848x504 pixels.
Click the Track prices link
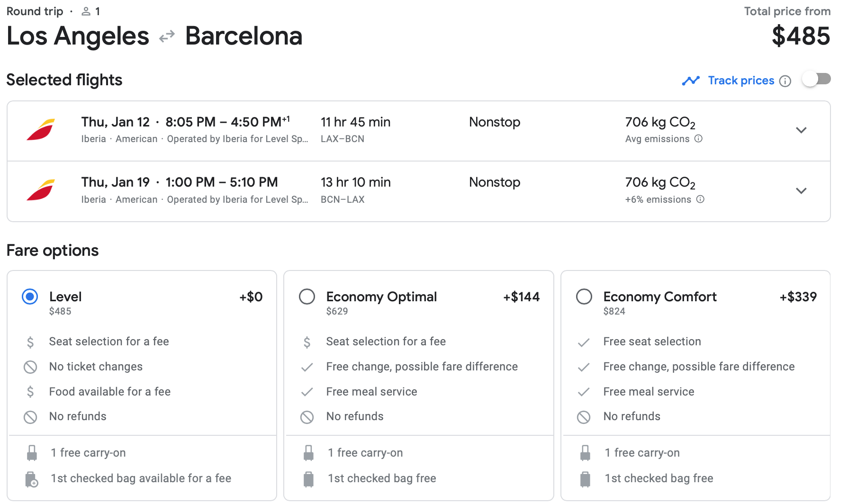click(741, 81)
